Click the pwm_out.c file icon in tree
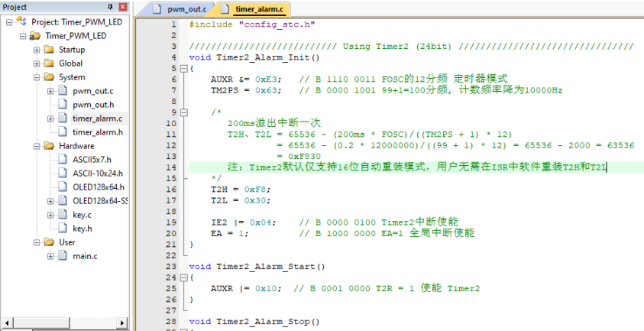This screenshot has height=331, width=644. 63,91
